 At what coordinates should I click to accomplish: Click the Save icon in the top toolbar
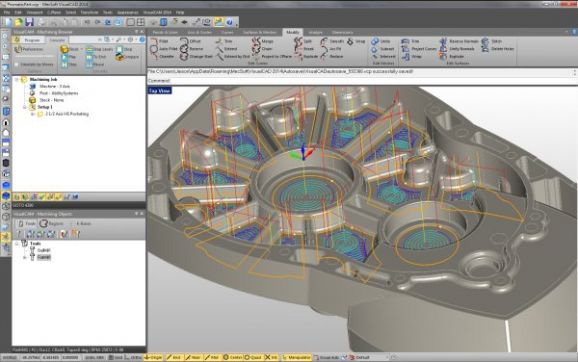click(29, 22)
